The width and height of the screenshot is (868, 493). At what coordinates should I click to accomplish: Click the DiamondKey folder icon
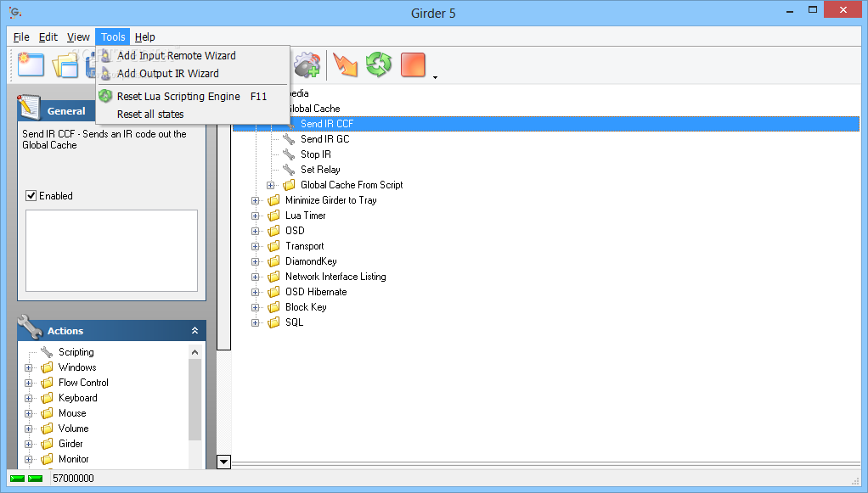[273, 261]
